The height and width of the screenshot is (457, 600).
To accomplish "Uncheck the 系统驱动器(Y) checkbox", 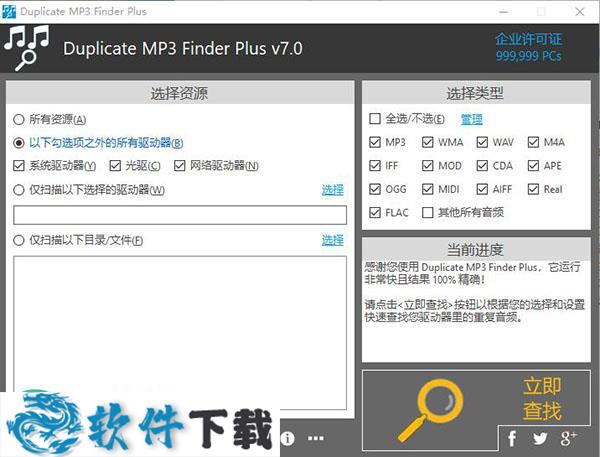I will (19, 166).
